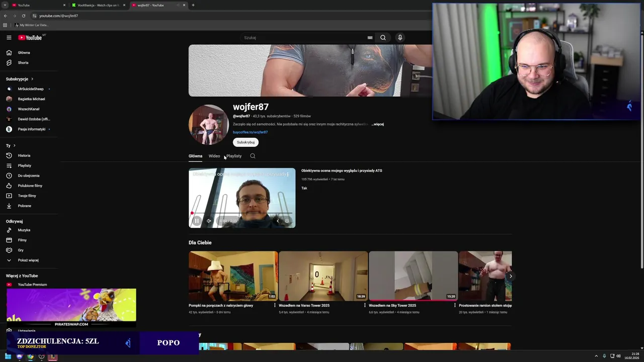
Task: Open Gry under Odkrywaj
Action: pos(30,250)
